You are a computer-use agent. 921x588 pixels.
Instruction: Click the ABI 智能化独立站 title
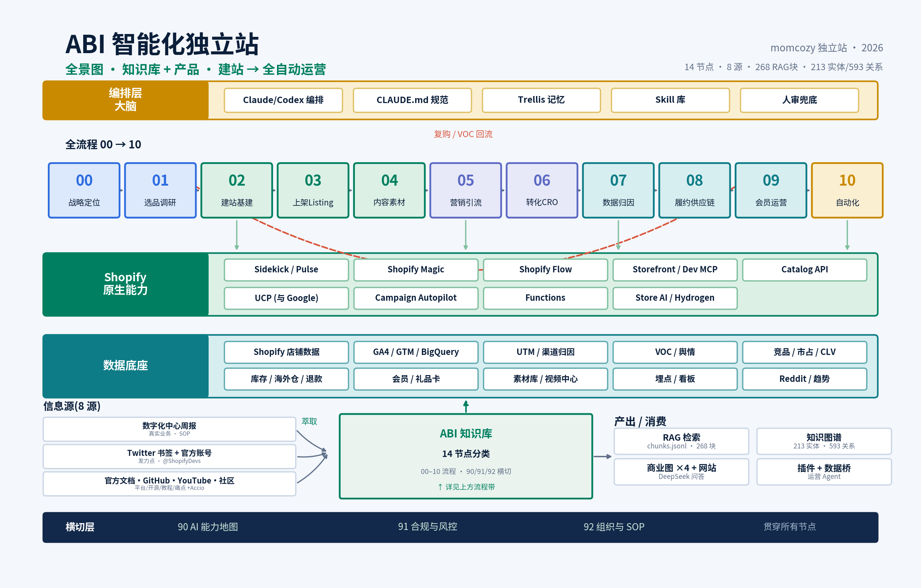[162, 44]
